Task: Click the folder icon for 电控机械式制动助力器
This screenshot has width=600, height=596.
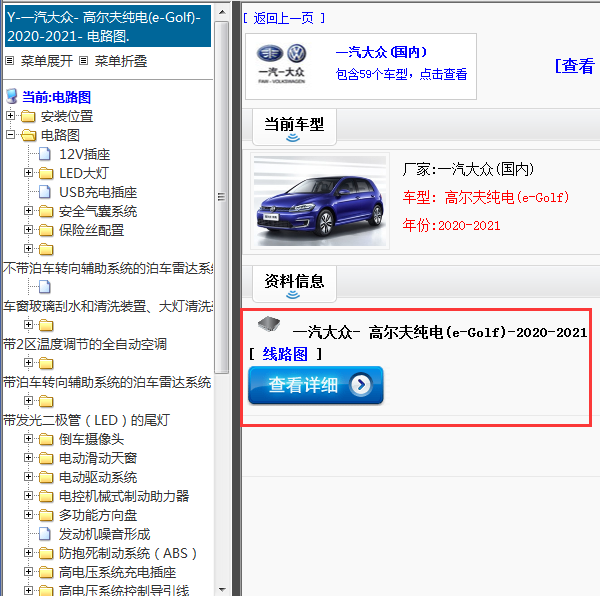Action: tap(46, 496)
